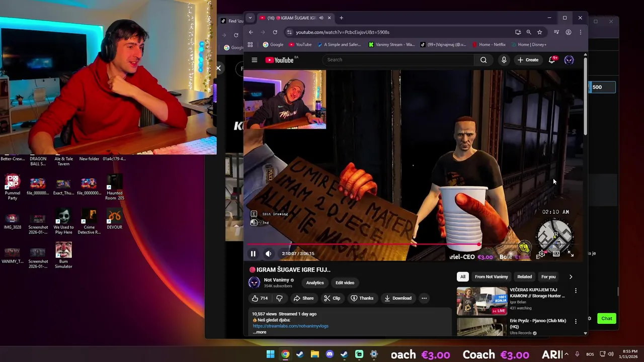
Task: Switch player to theater mode
Action: [x=556, y=254]
